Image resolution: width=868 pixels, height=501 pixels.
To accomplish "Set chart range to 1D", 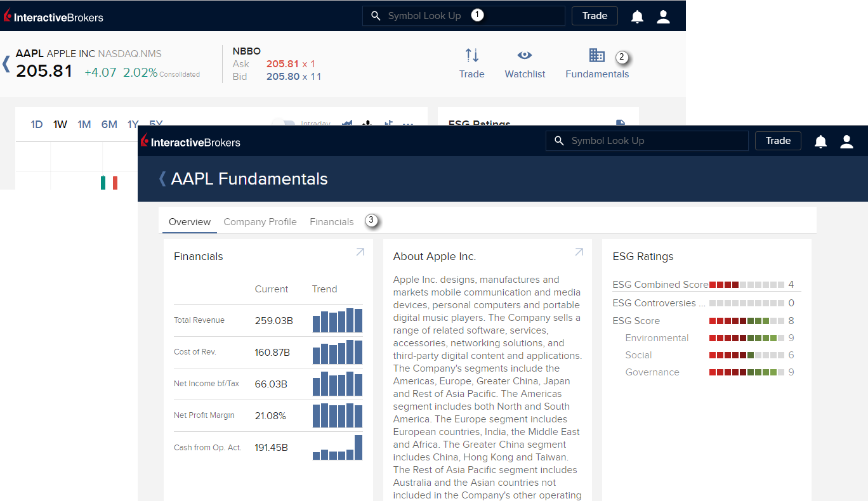I will point(37,124).
